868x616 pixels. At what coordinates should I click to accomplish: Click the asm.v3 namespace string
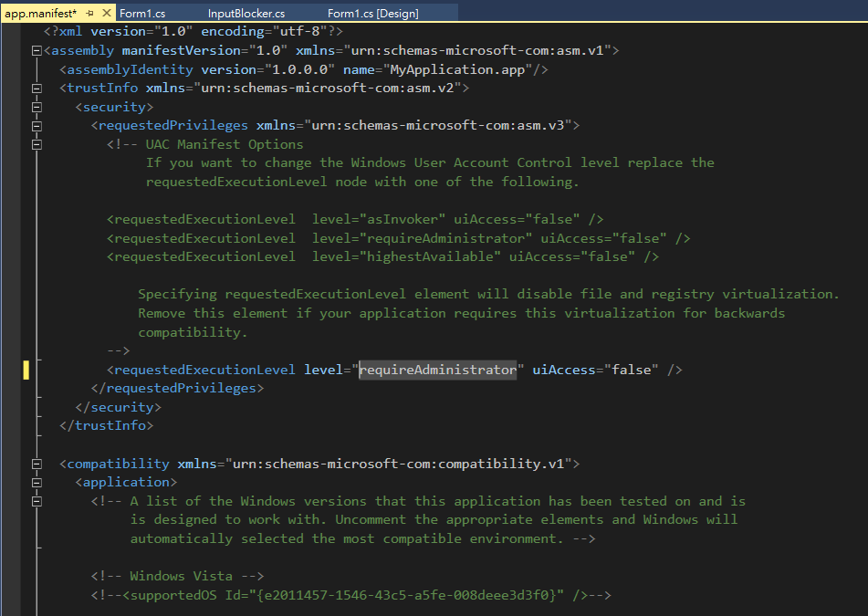[x=437, y=125]
